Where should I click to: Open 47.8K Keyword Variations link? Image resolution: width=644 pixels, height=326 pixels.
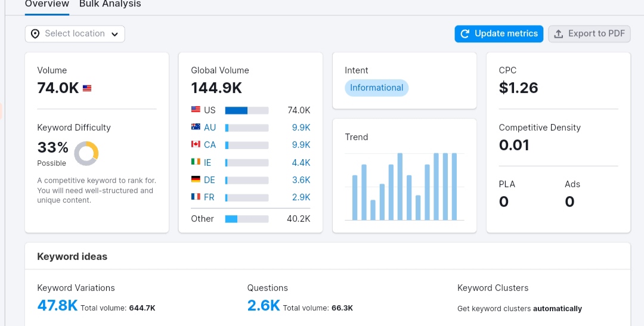click(57, 306)
